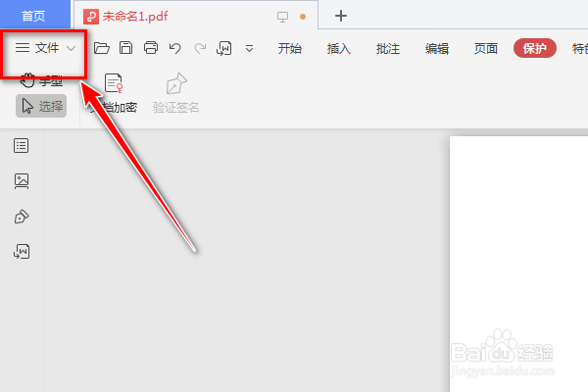Click the open folder icon
This screenshot has height=392, width=588.
pyautogui.click(x=102, y=48)
